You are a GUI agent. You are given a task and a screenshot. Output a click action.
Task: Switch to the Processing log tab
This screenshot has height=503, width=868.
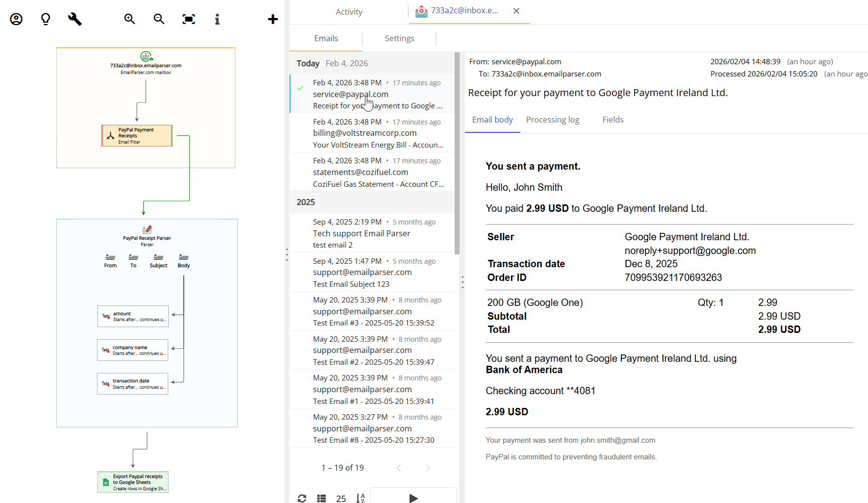pyautogui.click(x=553, y=119)
